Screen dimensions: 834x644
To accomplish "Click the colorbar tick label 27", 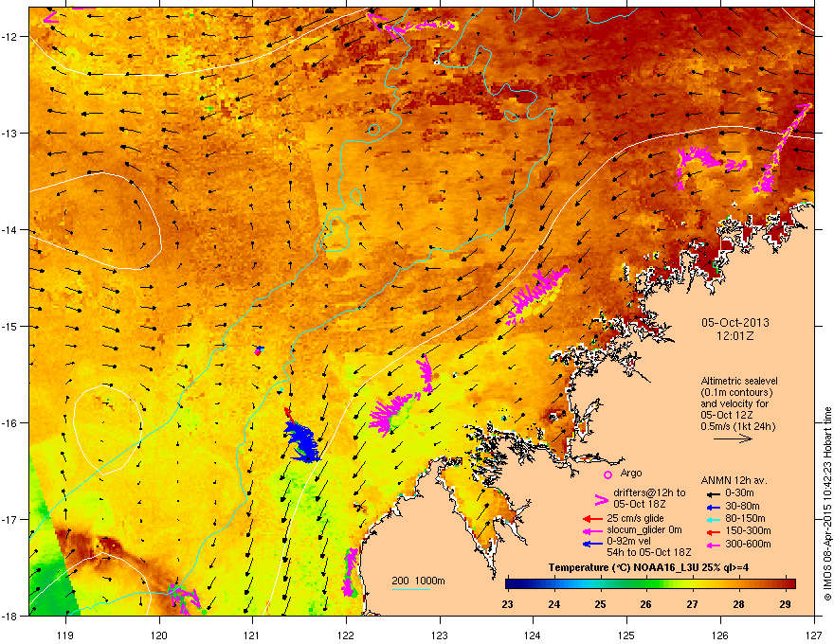I will point(692,604).
